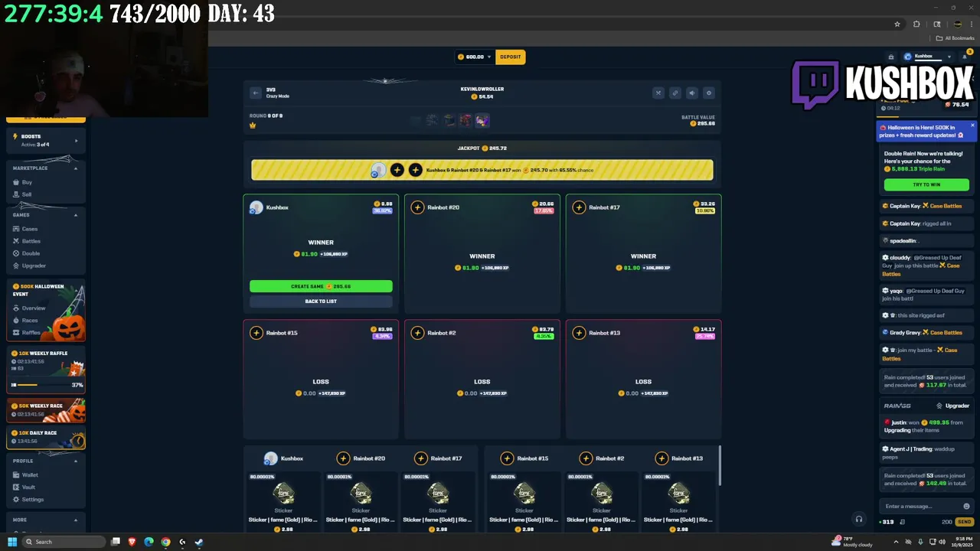The width and height of the screenshot is (980, 551).
Task: Open Double game
Action: click(31, 253)
